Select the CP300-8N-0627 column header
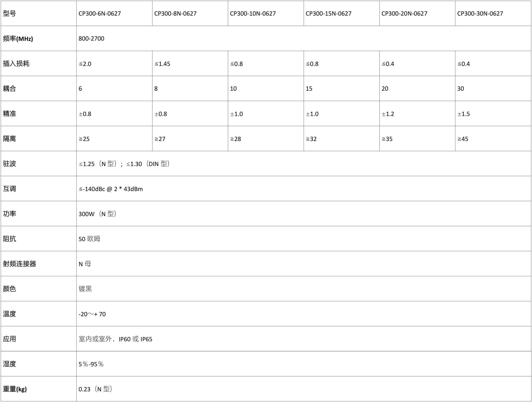This screenshot has width=532, height=403. click(x=190, y=13)
